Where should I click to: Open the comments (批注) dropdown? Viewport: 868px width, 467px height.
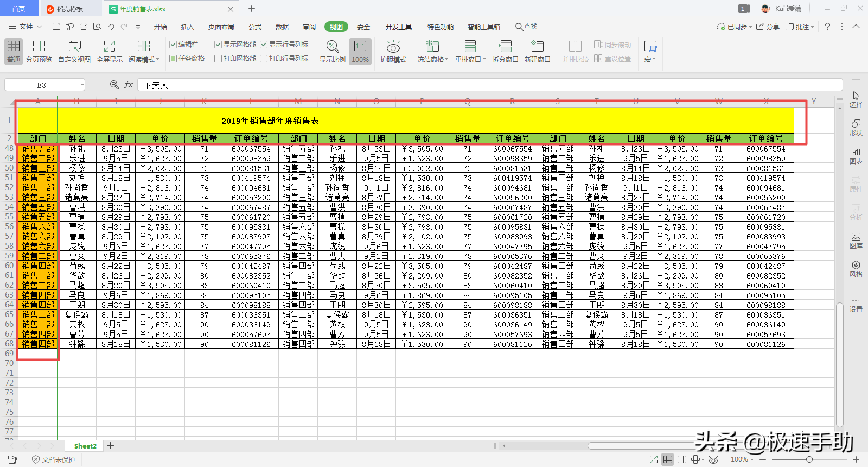click(x=800, y=27)
